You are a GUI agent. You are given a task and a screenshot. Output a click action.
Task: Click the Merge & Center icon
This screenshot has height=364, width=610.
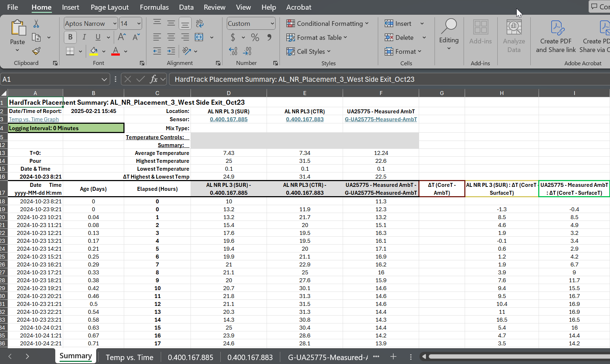click(199, 37)
